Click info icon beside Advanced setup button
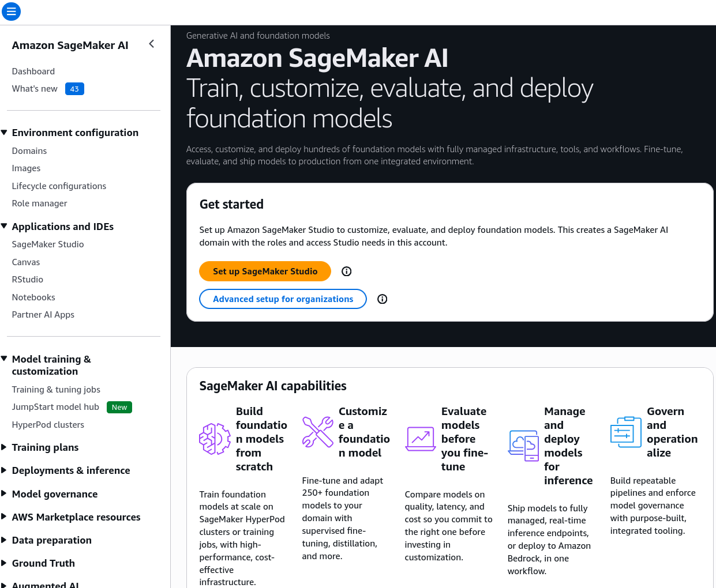The height and width of the screenshot is (588, 716). 382,299
